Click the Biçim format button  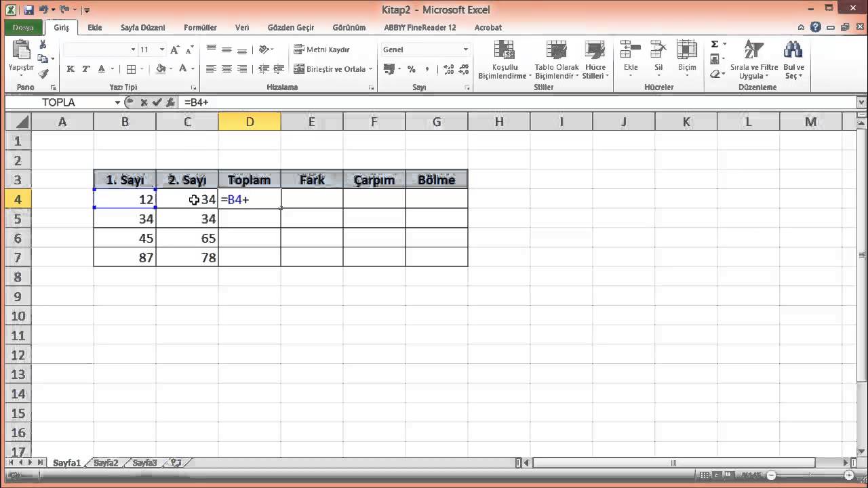point(687,57)
